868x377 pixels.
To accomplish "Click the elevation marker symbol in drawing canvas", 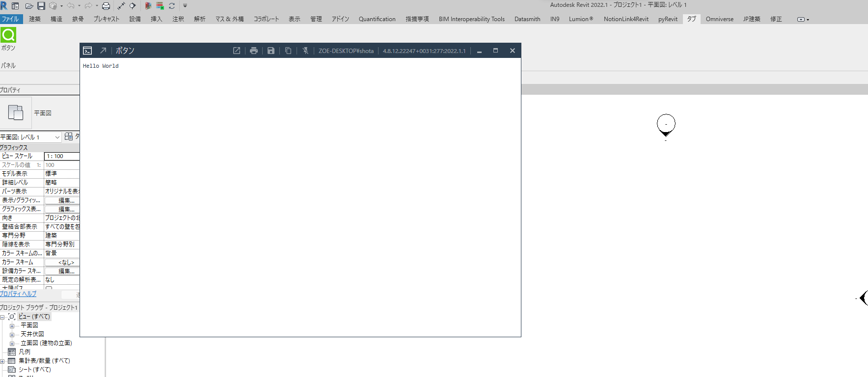I will 666,126.
